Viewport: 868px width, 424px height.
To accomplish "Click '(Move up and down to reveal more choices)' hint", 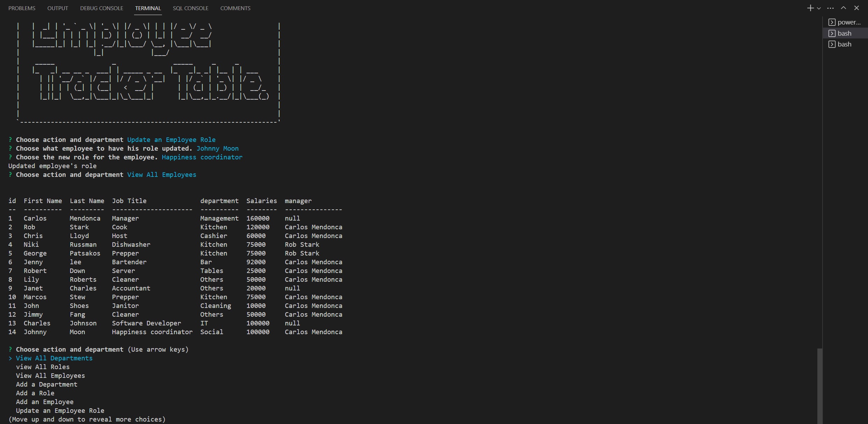I will 87,419.
